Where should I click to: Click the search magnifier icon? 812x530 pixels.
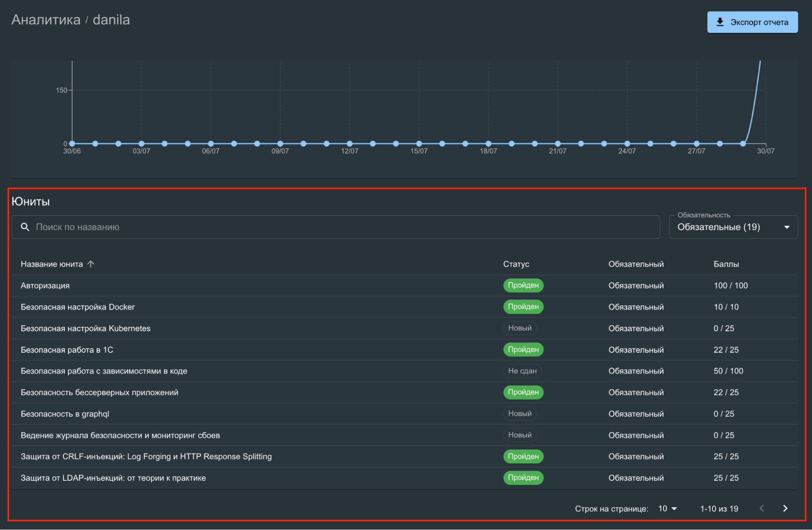click(25, 227)
